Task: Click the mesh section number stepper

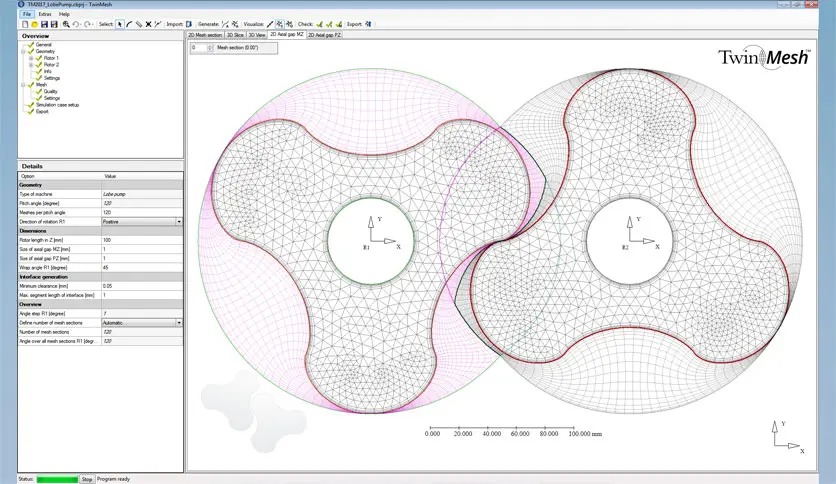Action: 210,48
